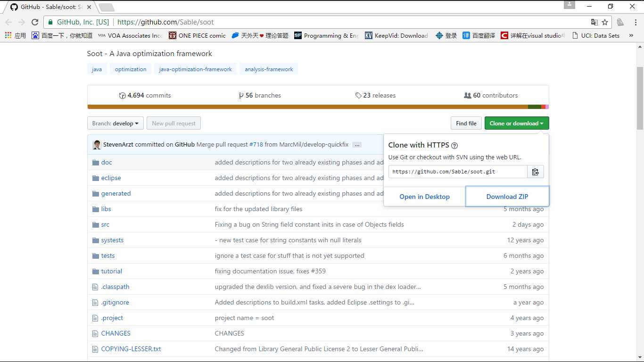Open the .gitignore file
This screenshot has height=362, width=644.
tap(115, 303)
